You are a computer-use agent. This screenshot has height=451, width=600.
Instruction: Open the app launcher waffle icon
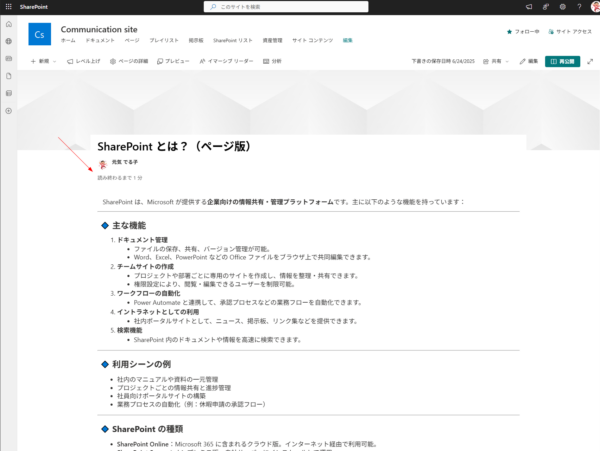(8, 7)
